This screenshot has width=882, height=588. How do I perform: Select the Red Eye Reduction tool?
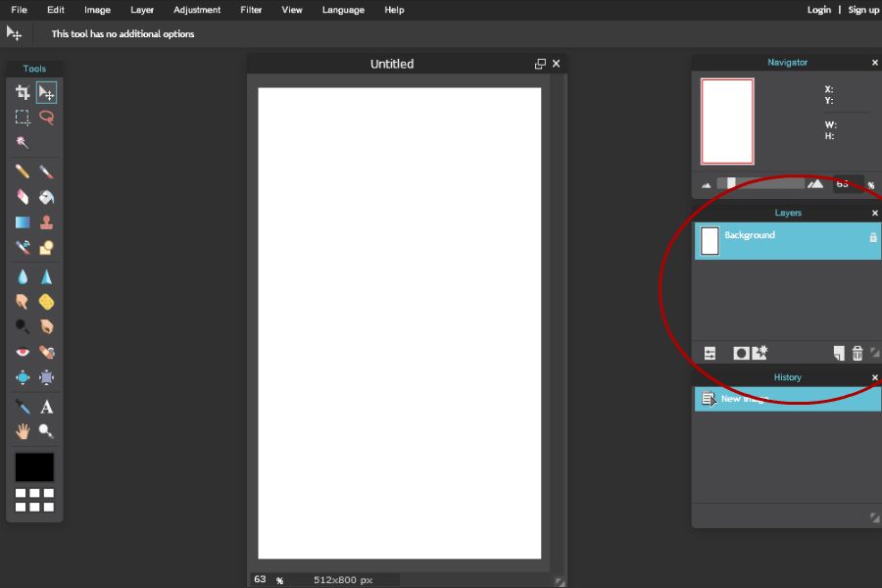(x=23, y=352)
